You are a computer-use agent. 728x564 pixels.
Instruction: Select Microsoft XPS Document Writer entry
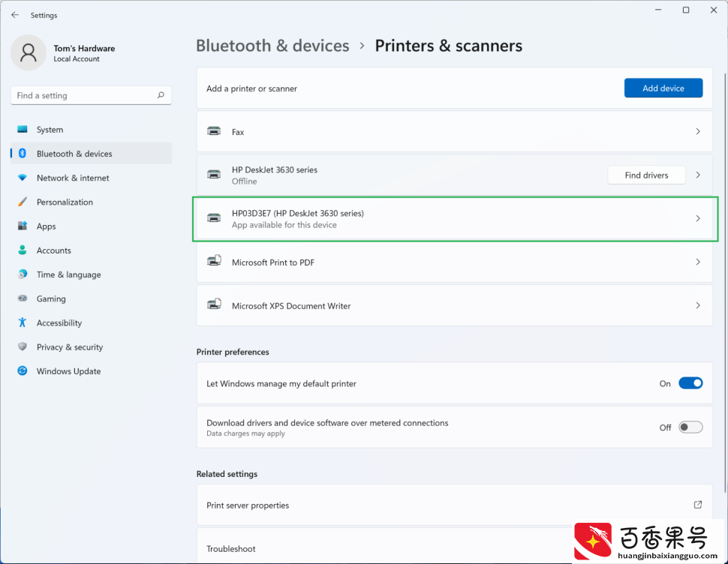point(455,306)
